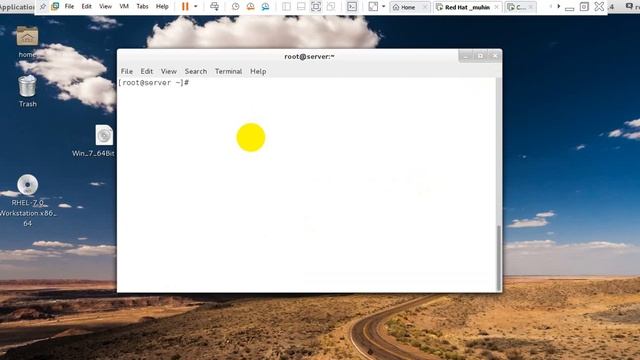Image resolution: width=640 pixels, height=360 pixels.
Task: Take a snapshot using the clock icon
Action: coord(236,7)
